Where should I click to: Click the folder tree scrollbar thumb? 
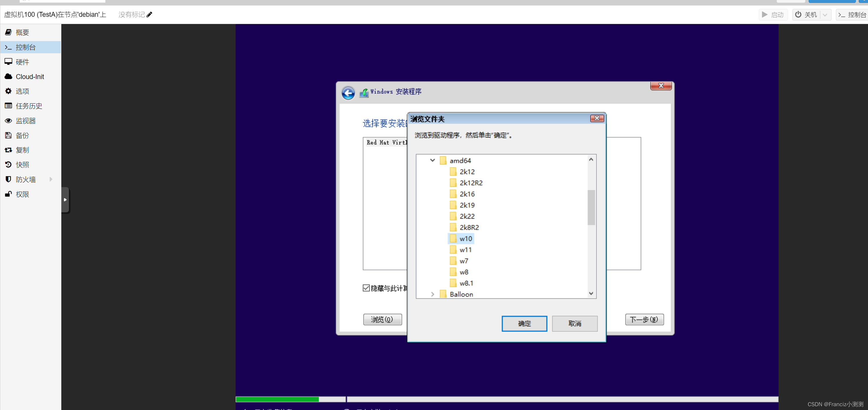591,207
